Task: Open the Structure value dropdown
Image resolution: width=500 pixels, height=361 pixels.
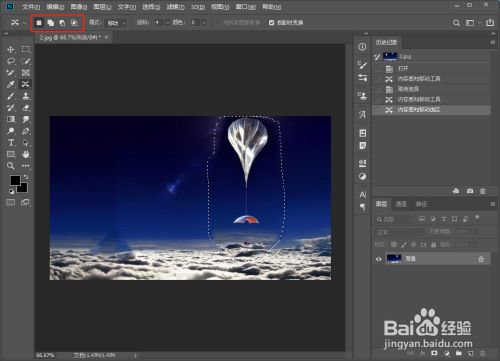Action: (167, 23)
